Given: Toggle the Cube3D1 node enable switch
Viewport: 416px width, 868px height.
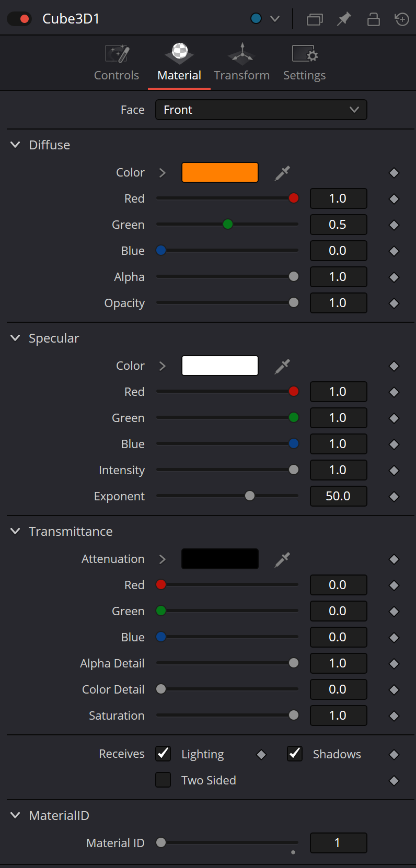Looking at the screenshot, I should tap(19, 19).
